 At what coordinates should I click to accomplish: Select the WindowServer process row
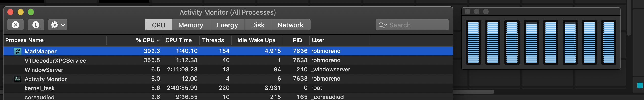click(228, 70)
